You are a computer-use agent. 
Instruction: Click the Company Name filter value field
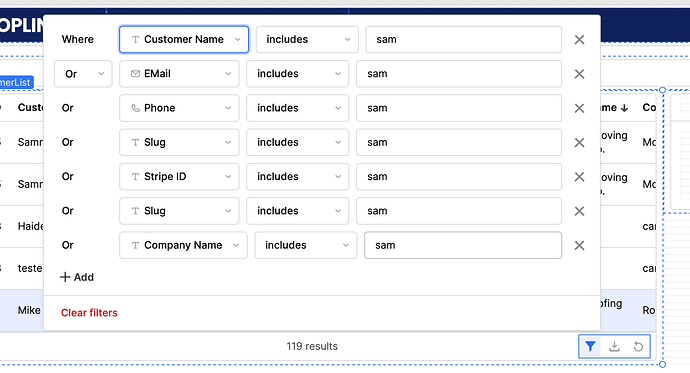tap(463, 245)
